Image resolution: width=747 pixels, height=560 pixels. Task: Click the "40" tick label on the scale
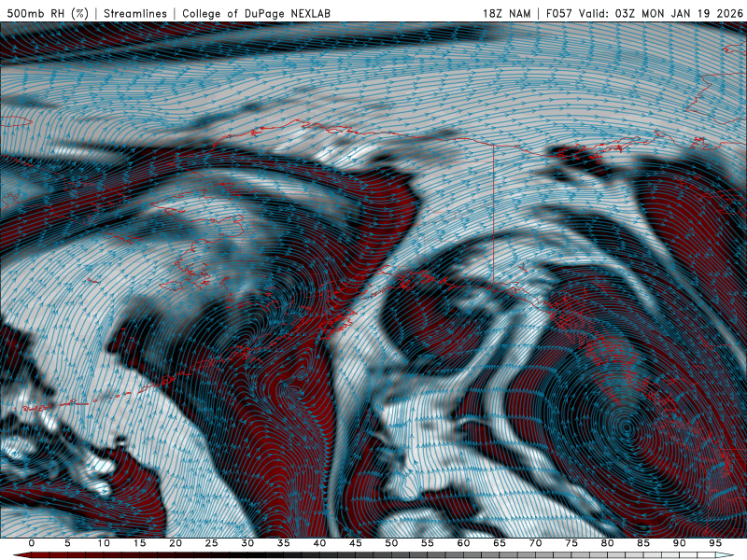click(319, 543)
